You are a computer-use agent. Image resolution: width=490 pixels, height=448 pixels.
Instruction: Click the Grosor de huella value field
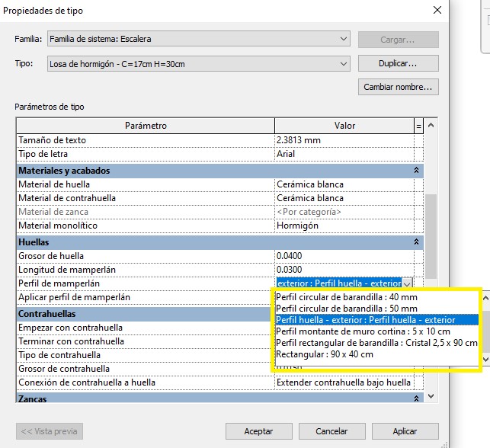coord(343,256)
